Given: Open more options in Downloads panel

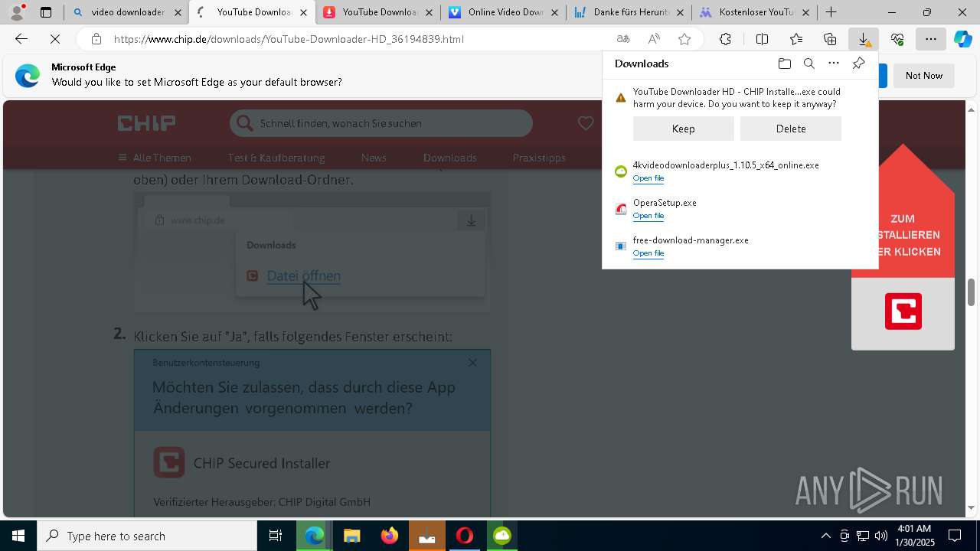Looking at the screenshot, I should [834, 64].
